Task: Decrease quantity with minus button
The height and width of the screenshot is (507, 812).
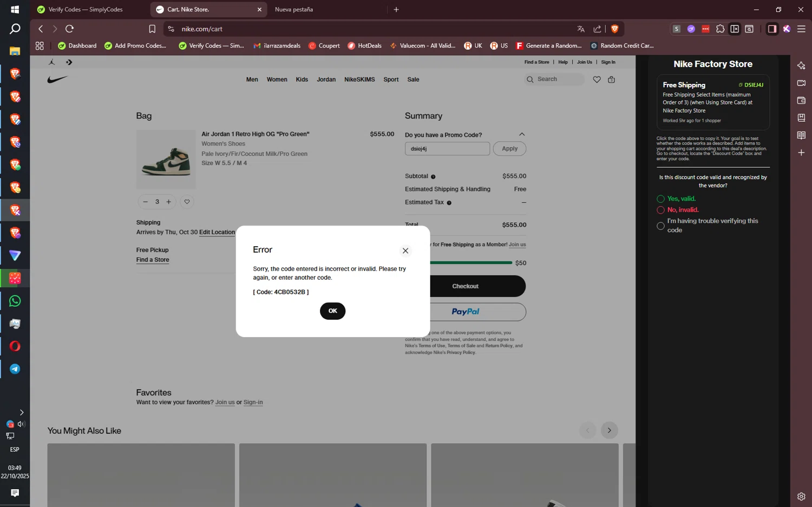Action: (x=145, y=202)
